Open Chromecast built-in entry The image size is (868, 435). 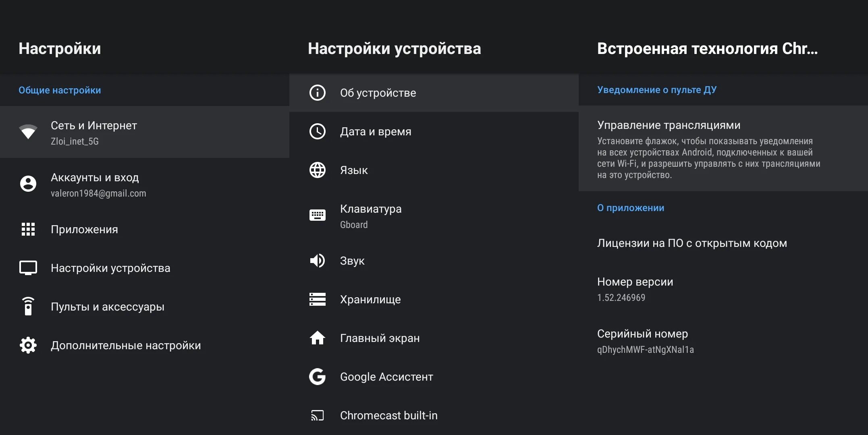coord(434,415)
